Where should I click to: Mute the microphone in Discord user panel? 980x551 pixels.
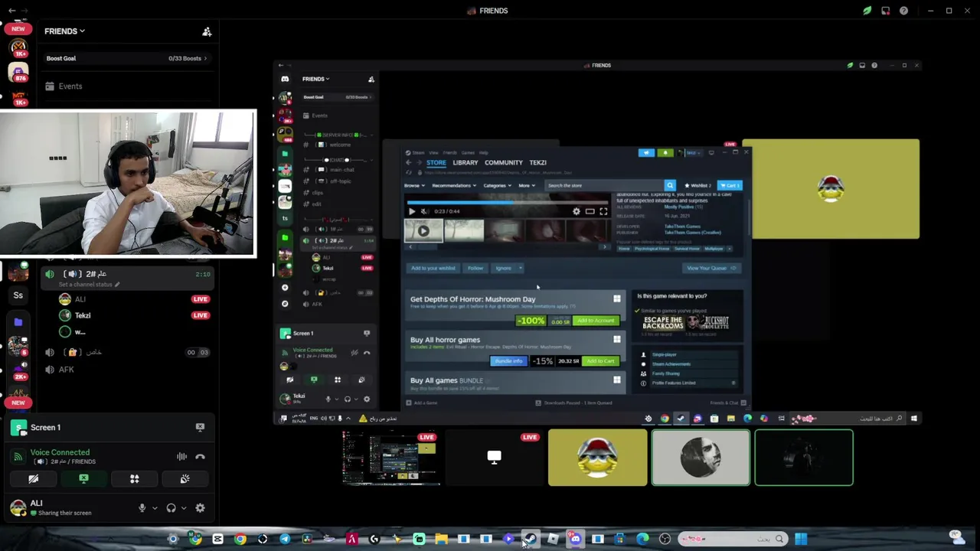pyautogui.click(x=142, y=508)
